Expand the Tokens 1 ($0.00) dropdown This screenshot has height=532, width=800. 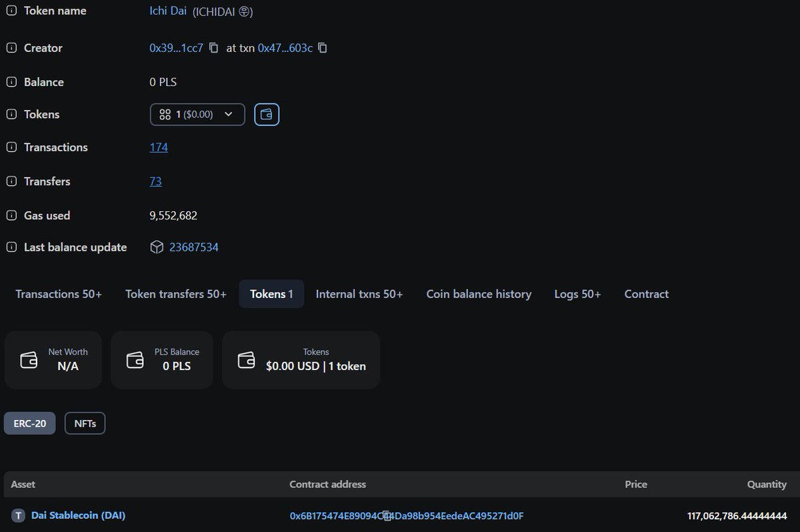(x=197, y=115)
